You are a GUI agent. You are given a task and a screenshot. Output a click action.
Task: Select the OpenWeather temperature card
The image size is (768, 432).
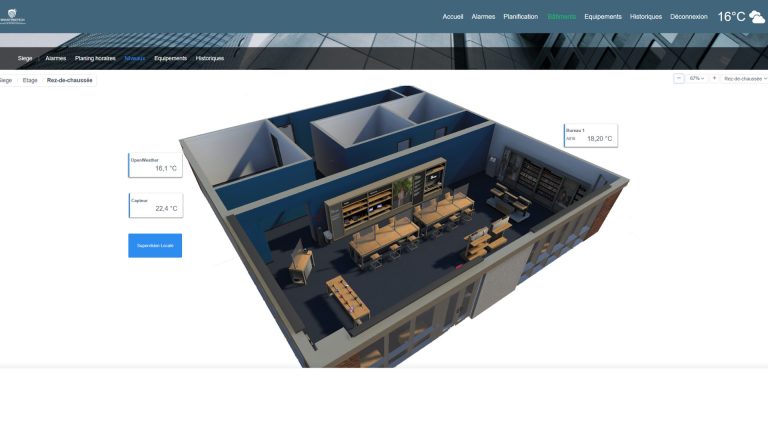tap(155, 165)
